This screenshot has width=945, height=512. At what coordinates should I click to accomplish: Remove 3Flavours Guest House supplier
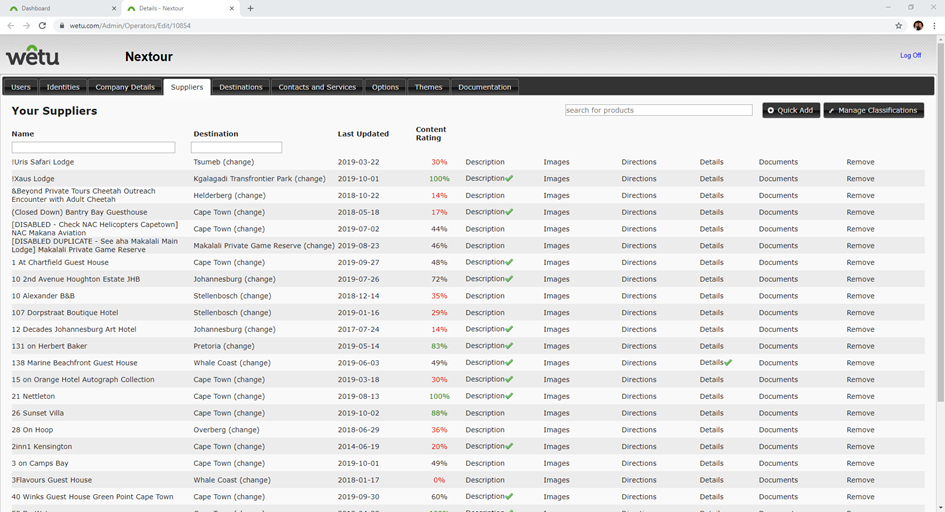[x=860, y=480]
